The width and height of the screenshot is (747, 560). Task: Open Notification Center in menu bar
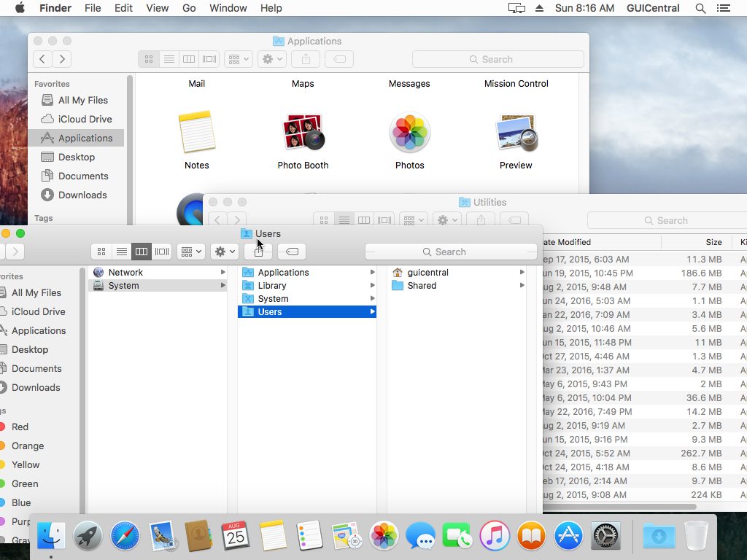point(723,8)
